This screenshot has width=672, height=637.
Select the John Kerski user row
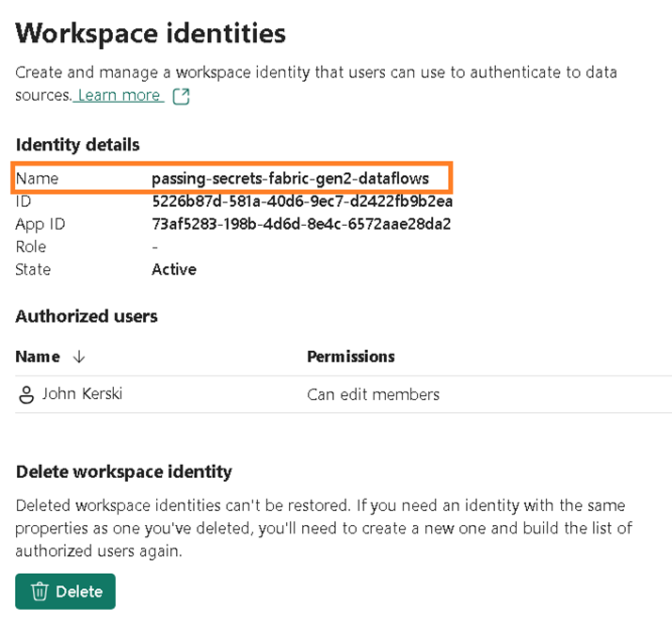(x=344, y=394)
